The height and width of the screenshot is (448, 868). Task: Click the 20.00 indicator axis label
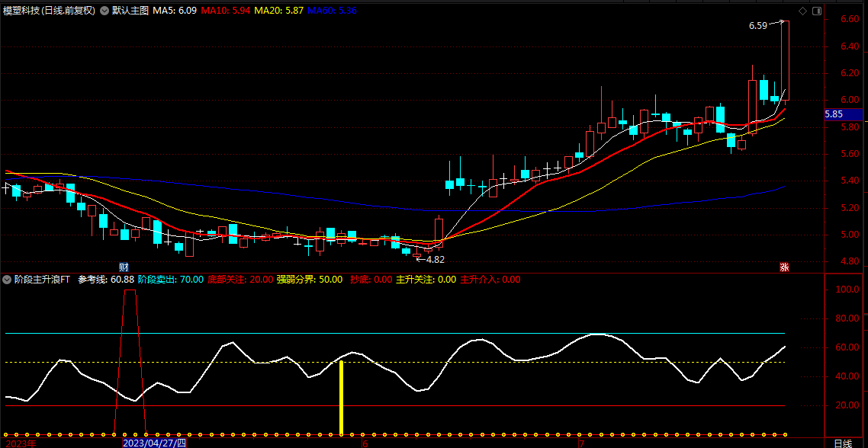(x=847, y=405)
